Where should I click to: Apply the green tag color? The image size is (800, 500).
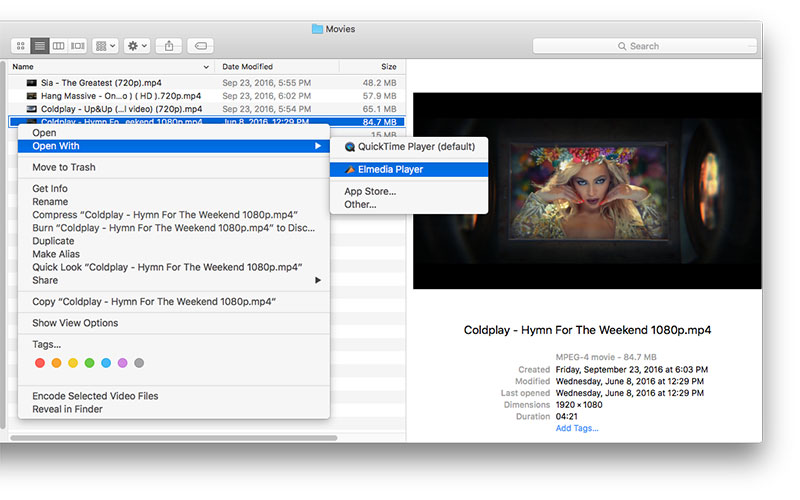pos(89,363)
